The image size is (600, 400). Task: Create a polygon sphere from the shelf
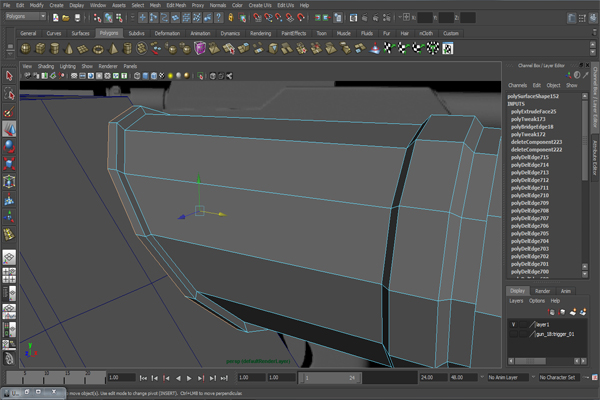tap(26, 49)
